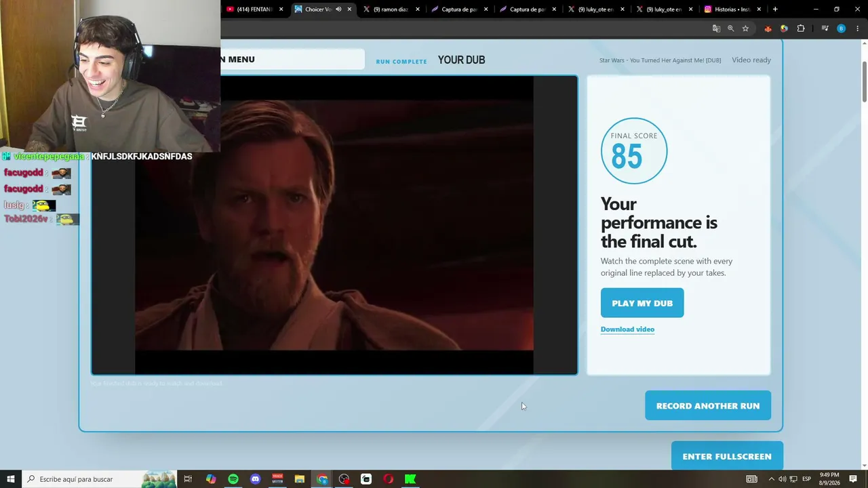Click the PLAY MY DUB button
Image resolution: width=868 pixels, height=488 pixels.
[642, 303]
